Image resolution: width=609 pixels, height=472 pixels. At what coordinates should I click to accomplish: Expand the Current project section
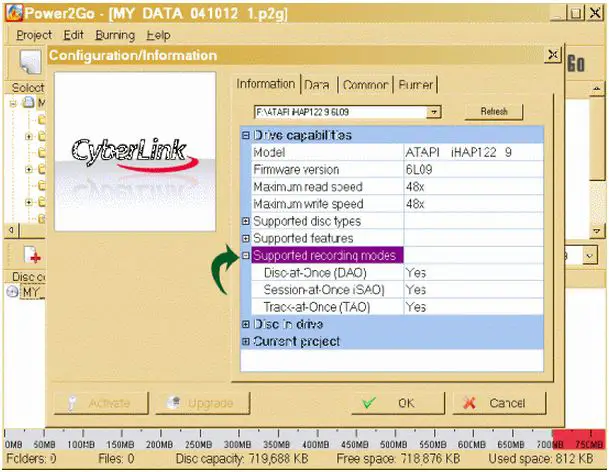pos(245,341)
